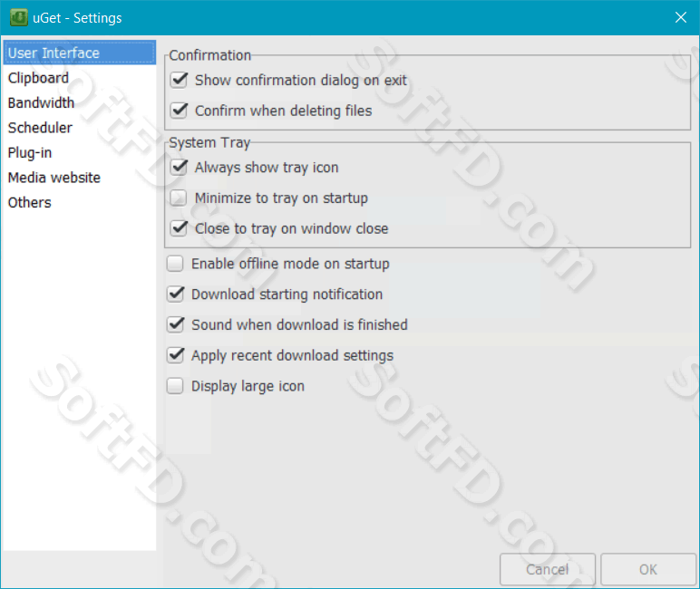700x589 pixels.
Task: Disable Sound when download is finished
Action: coord(175,324)
